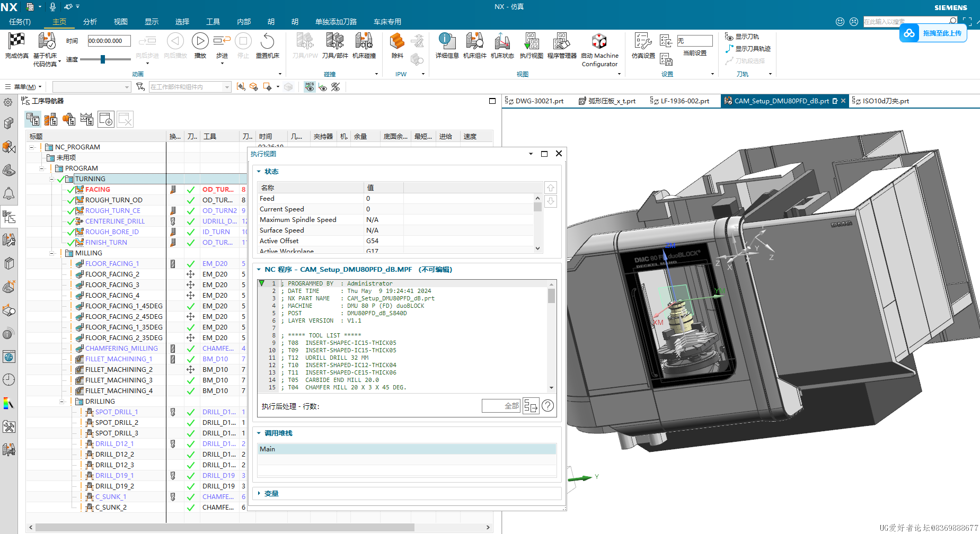Viewport: 980px width, 534px height.
Task: Toggle 显示刀具轨迹 show tool trace
Action: 748,49
